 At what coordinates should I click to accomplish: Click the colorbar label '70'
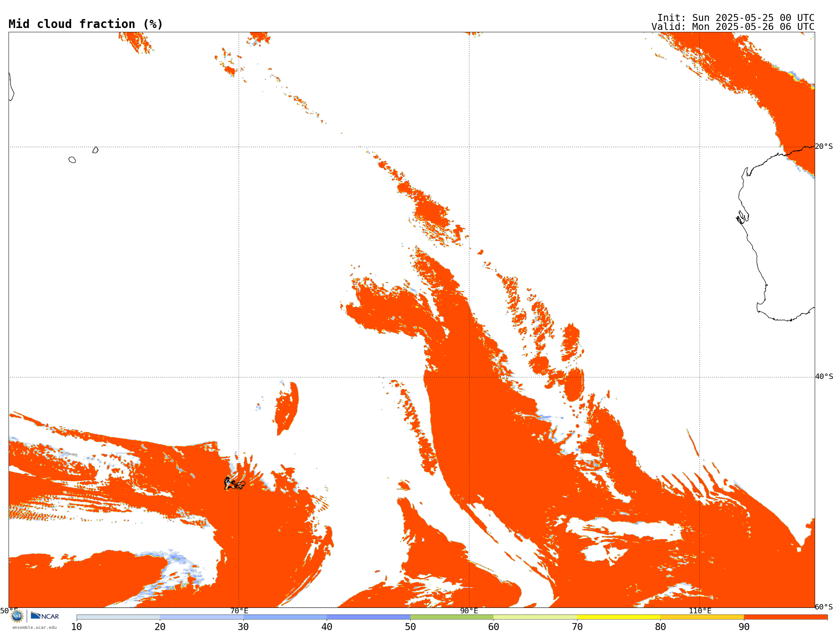click(577, 627)
